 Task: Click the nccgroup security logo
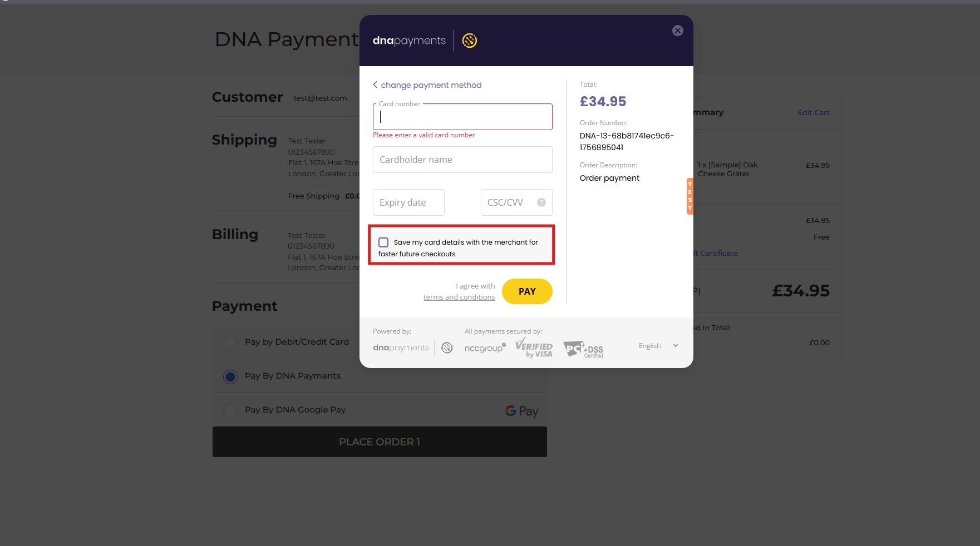click(x=485, y=348)
